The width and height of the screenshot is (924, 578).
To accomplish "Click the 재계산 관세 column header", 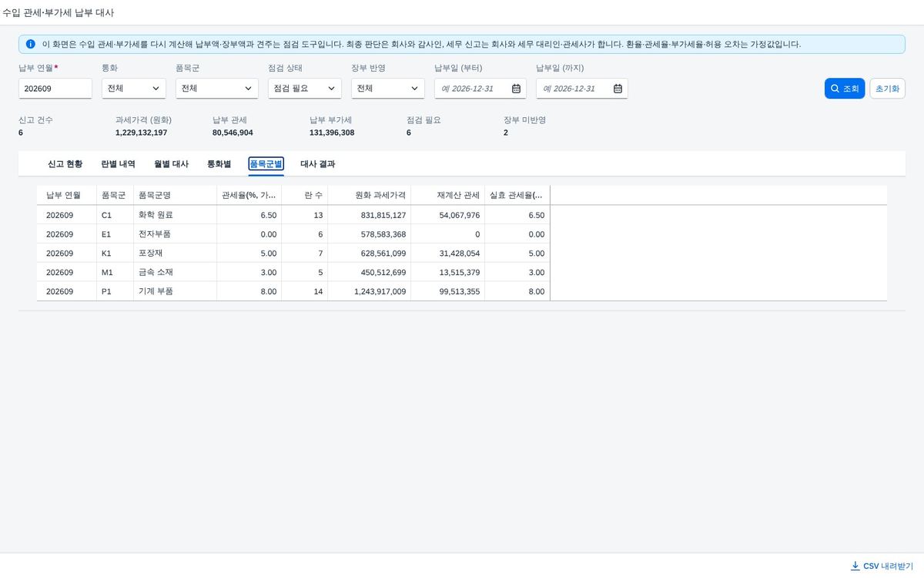I will click(x=447, y=195).
